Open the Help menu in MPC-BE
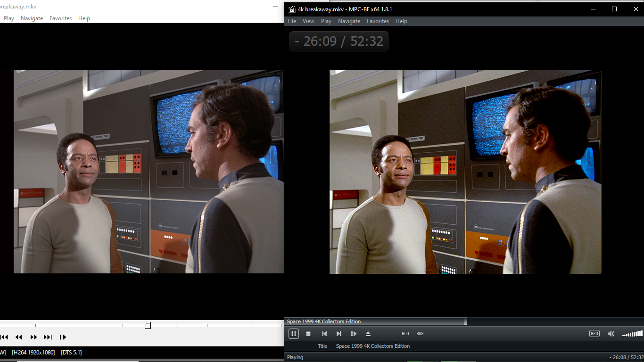The width and height of the screenshot is (644, 362). 401,21
